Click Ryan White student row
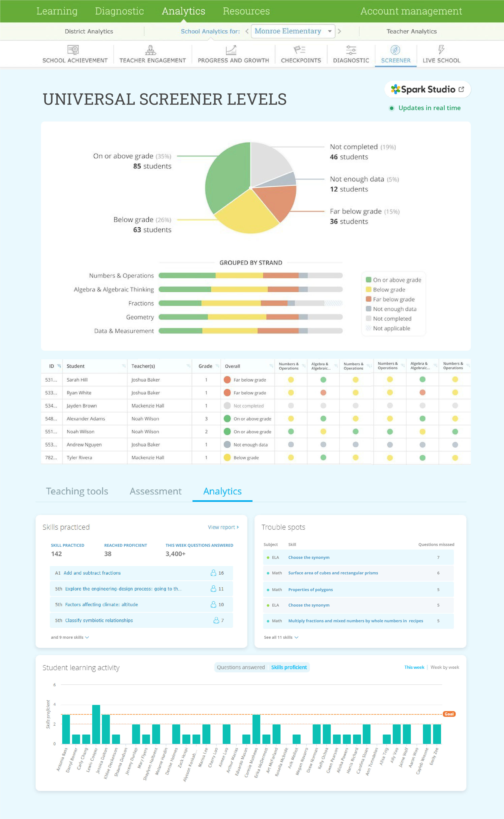This screenshot has height=819, width=504. (256, 393)
